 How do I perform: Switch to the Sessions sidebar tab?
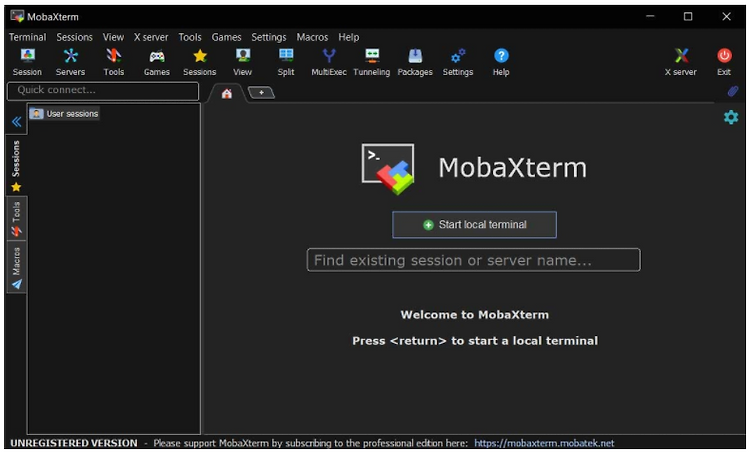tap(16, 166)
